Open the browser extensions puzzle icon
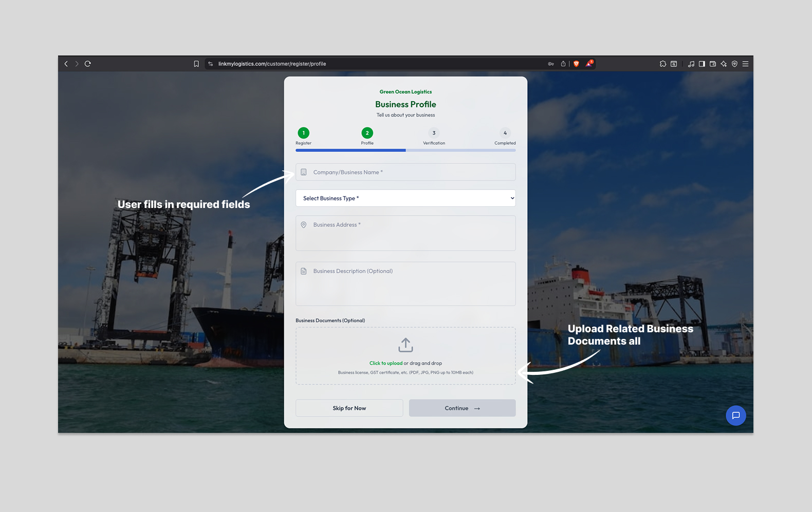 [x=663, y=64]
